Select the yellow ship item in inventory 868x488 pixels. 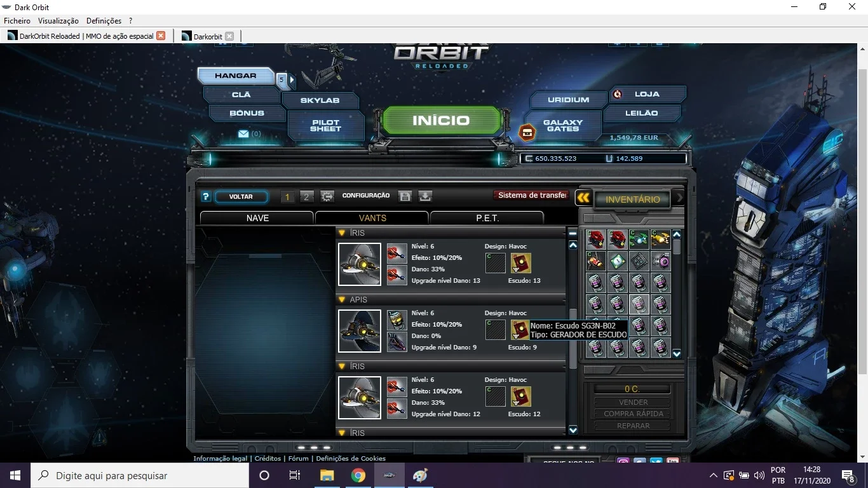(x=660, y=239)
